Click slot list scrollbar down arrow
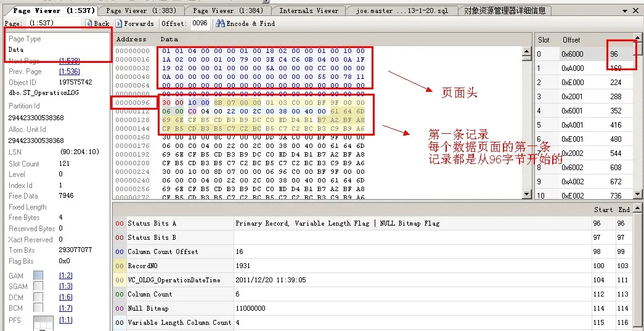The image size is (644, 331). pyautogui.click(x=637, y=194)
